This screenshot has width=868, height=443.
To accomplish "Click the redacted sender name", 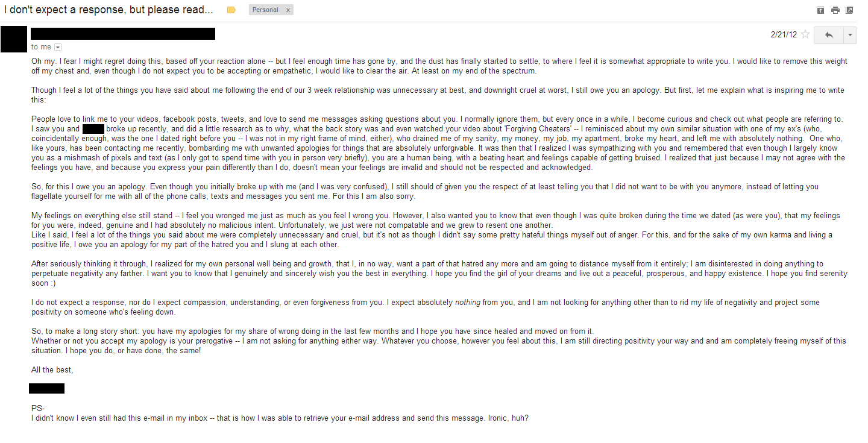I will tap(123, 34).
